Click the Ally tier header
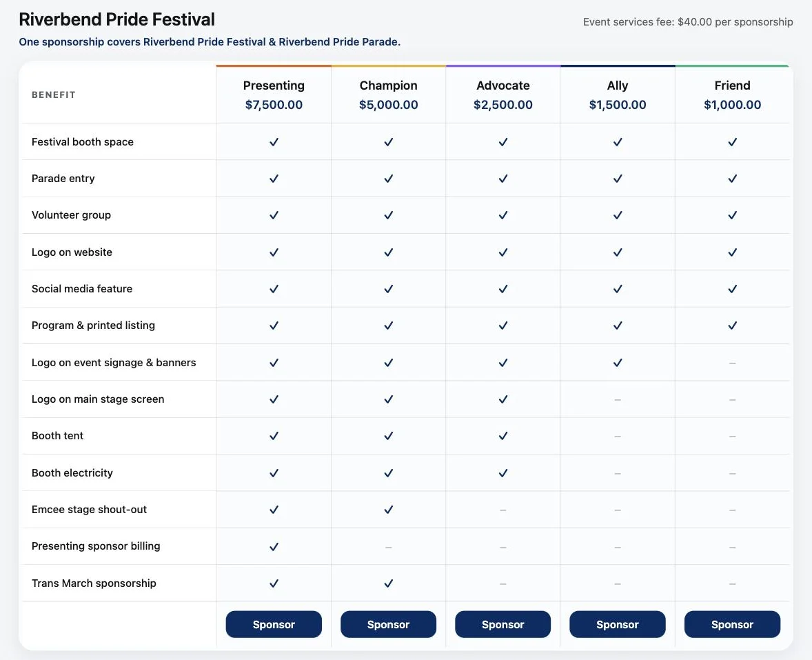The height and width of the screenshot is (660, 812). (618, 86)
